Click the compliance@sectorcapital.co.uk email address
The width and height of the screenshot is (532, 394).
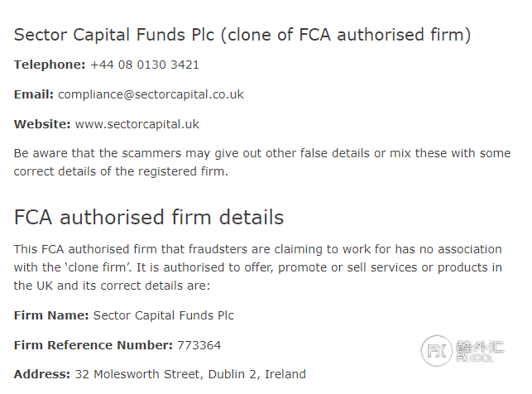point(151,94)
